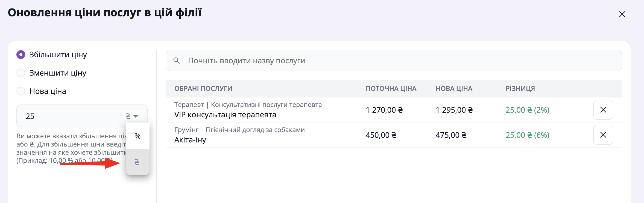The width and height of the screenshot is (644, 203).
Task: Click the 475,00 ₴ new price value
Action: 451,135
